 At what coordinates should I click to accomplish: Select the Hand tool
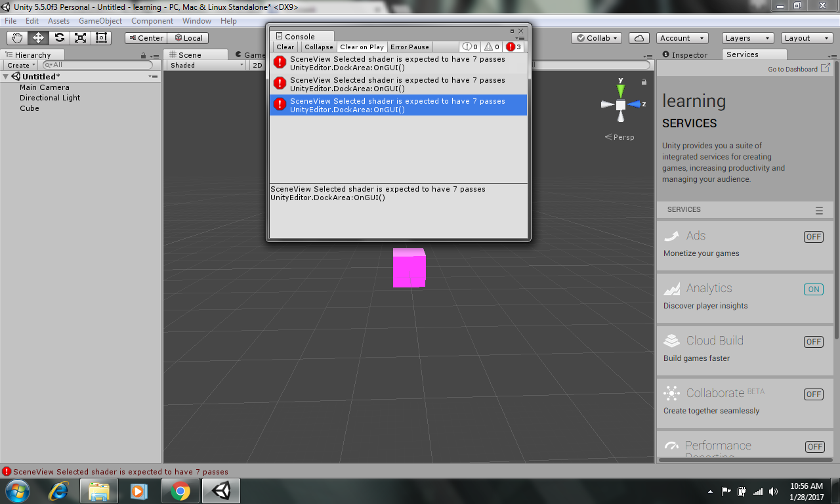(x=18, y=38)
